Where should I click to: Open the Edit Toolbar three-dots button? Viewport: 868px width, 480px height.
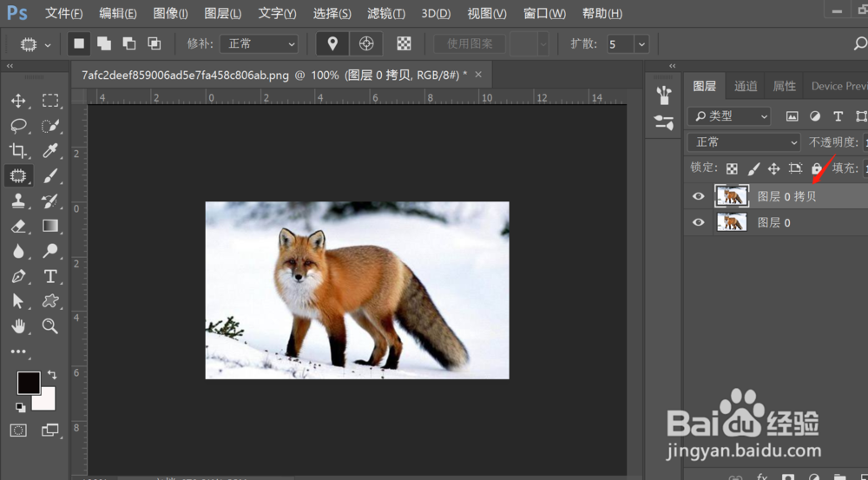pos(18,352)
